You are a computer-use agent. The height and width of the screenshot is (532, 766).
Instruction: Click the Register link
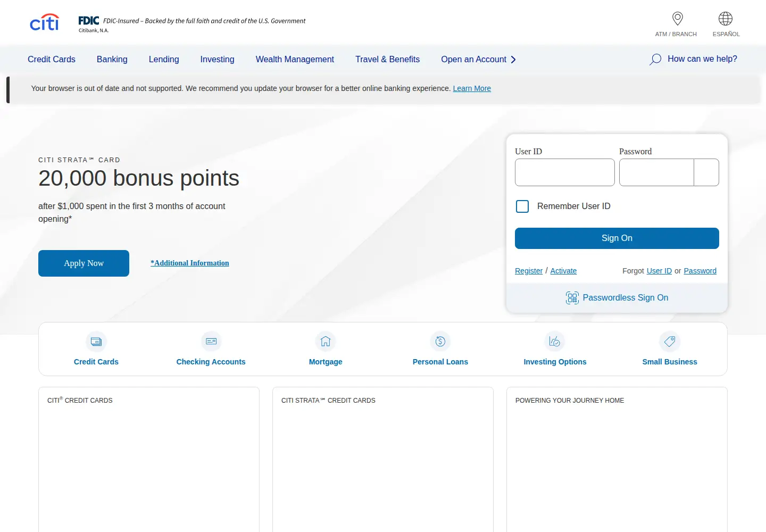click(x=529, y=271)
